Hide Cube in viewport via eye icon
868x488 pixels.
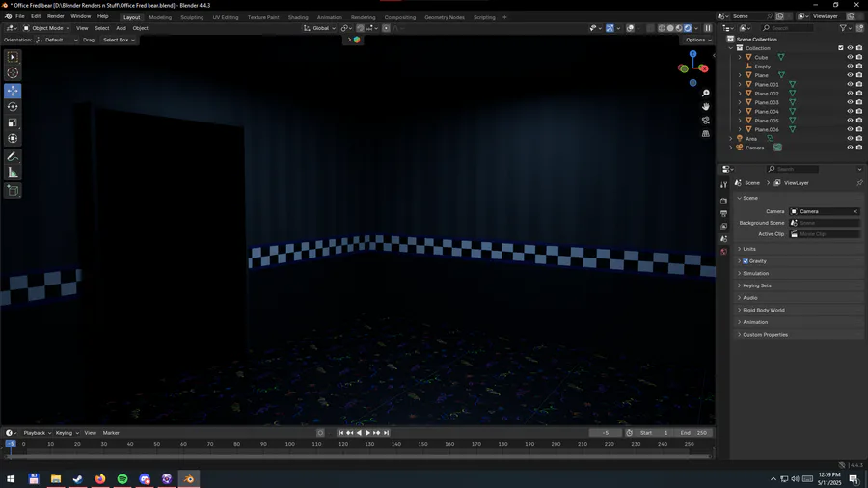tap(850, 57)
